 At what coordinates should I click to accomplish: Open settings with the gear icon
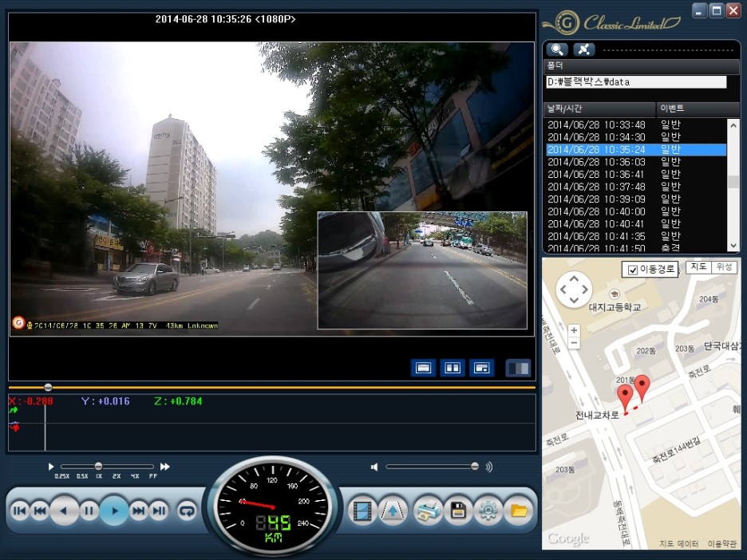pyautogui.click(x=488, y=511)
